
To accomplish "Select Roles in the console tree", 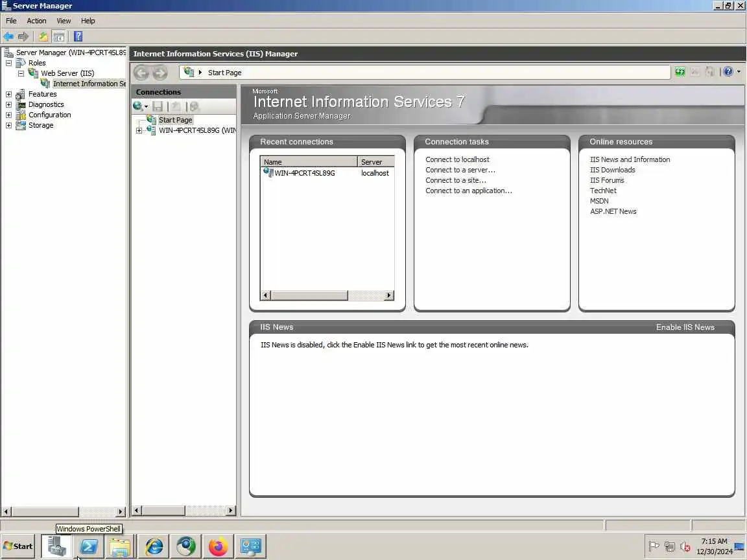I will (37, 63).
